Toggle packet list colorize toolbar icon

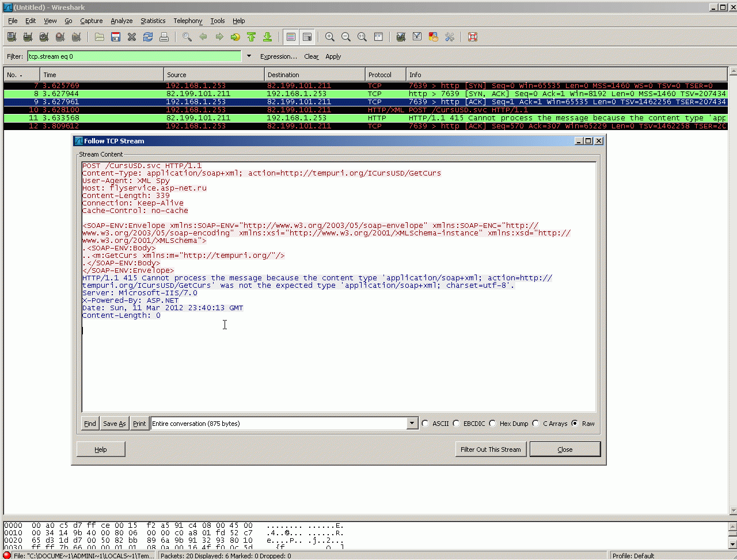click(x=291, y=37)
